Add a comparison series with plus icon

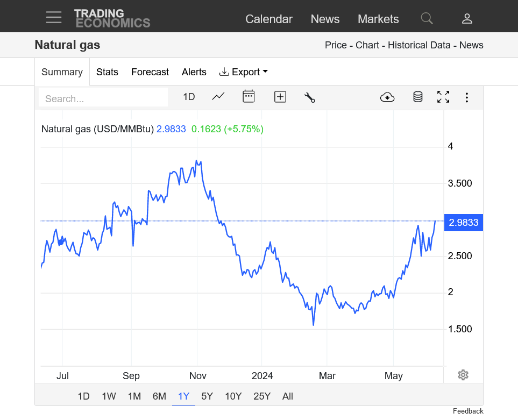[280, 97]
